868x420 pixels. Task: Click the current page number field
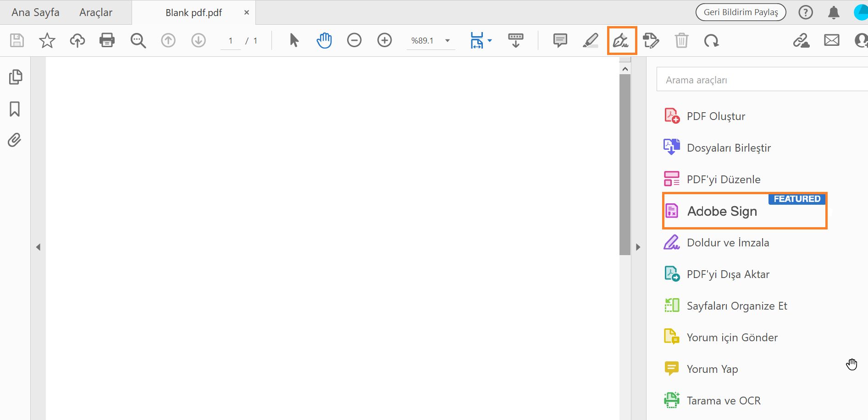[x=231, y=41]
